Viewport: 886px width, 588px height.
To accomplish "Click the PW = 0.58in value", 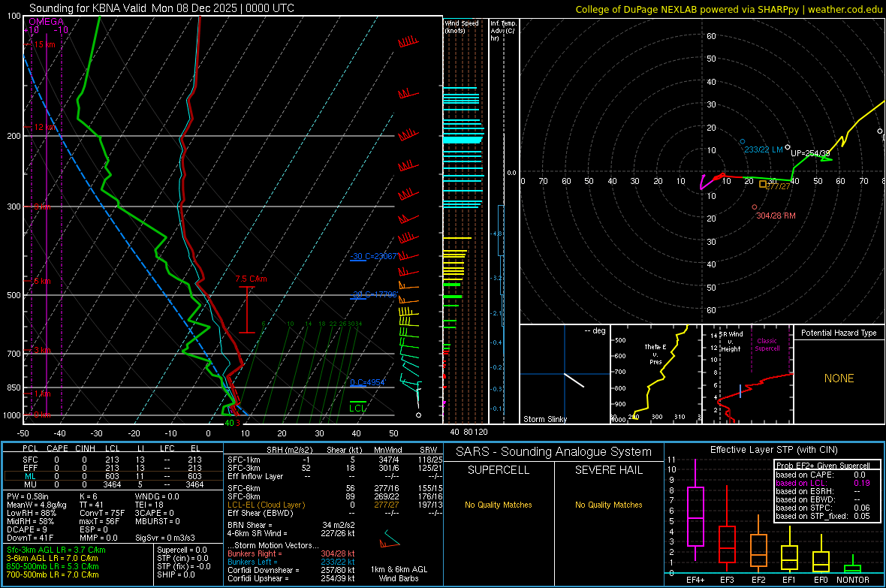I will pos(27,496).
